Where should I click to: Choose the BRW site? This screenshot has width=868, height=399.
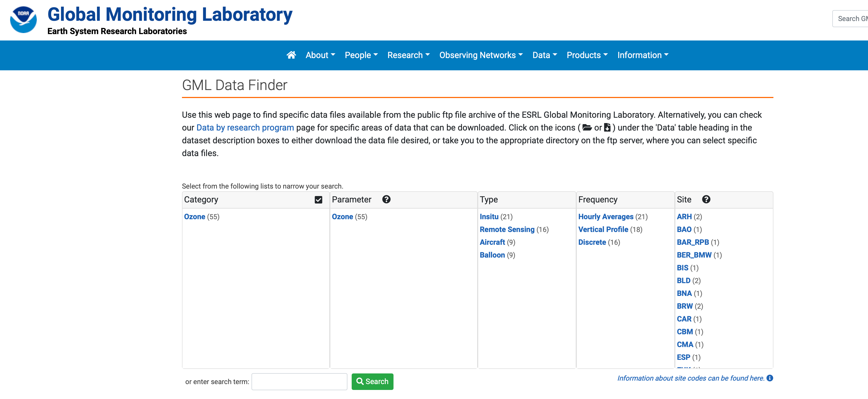[684, 306]
